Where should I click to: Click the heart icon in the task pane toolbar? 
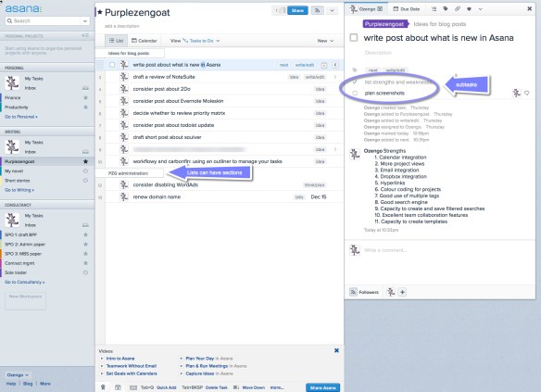(469, 9)
